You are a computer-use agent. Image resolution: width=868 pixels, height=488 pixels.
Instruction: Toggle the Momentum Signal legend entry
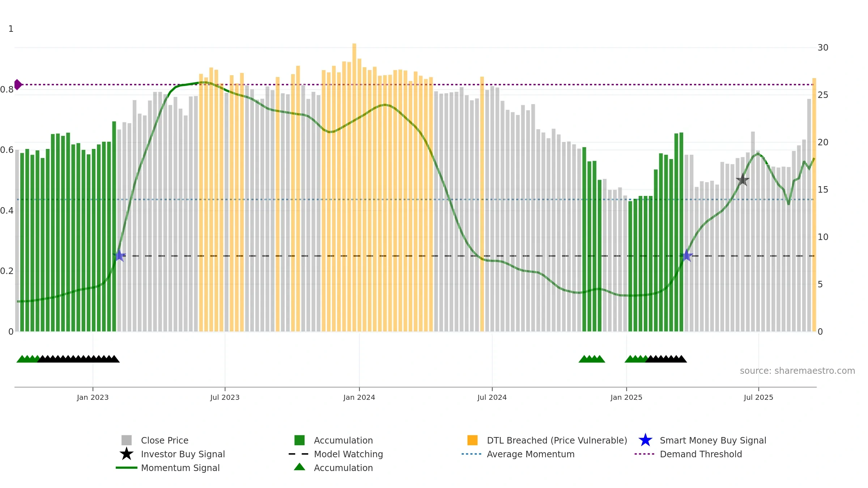pos(168,468)
